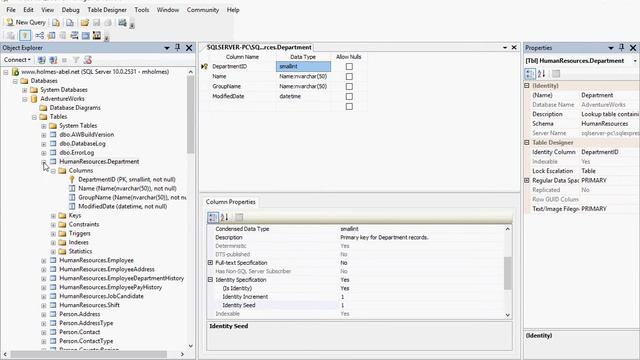Toggle Allow Nulls for GroupName column
640x360 pixels.
click(349, 87)
